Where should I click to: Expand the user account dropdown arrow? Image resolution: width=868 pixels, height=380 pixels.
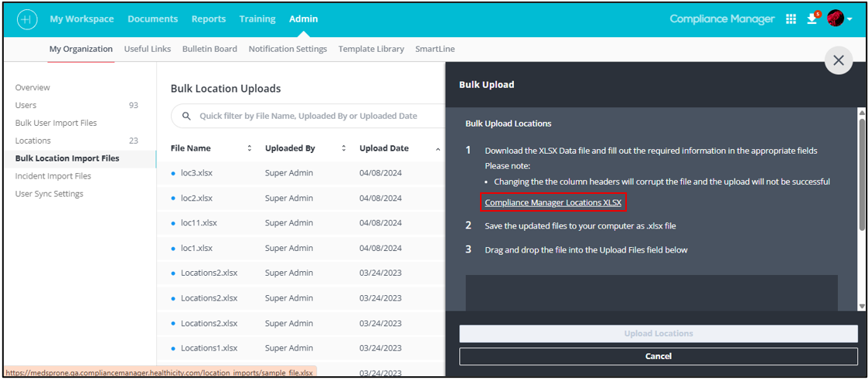pos(850,19)
